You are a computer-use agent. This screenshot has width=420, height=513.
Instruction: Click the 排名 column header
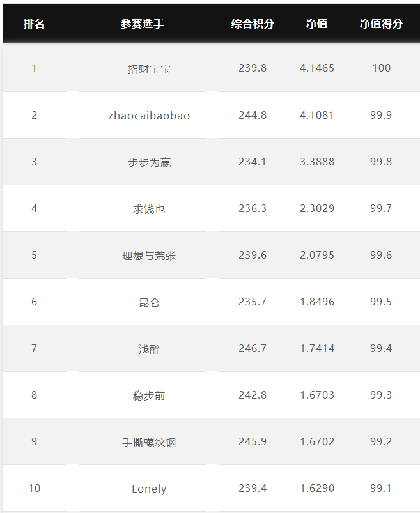pos(34,24)
